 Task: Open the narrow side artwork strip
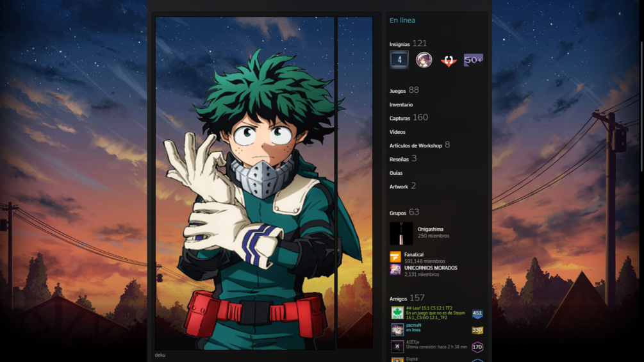point(355,183)
